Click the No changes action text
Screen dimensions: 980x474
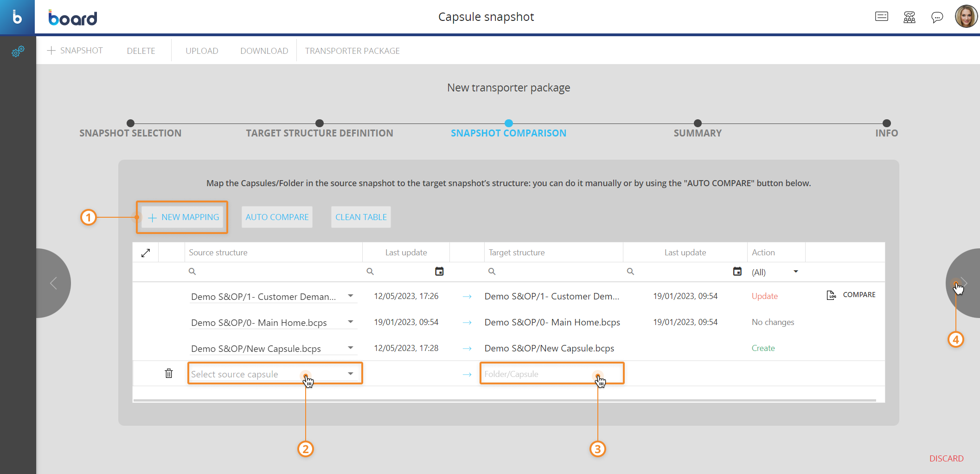tap(773, 322)
